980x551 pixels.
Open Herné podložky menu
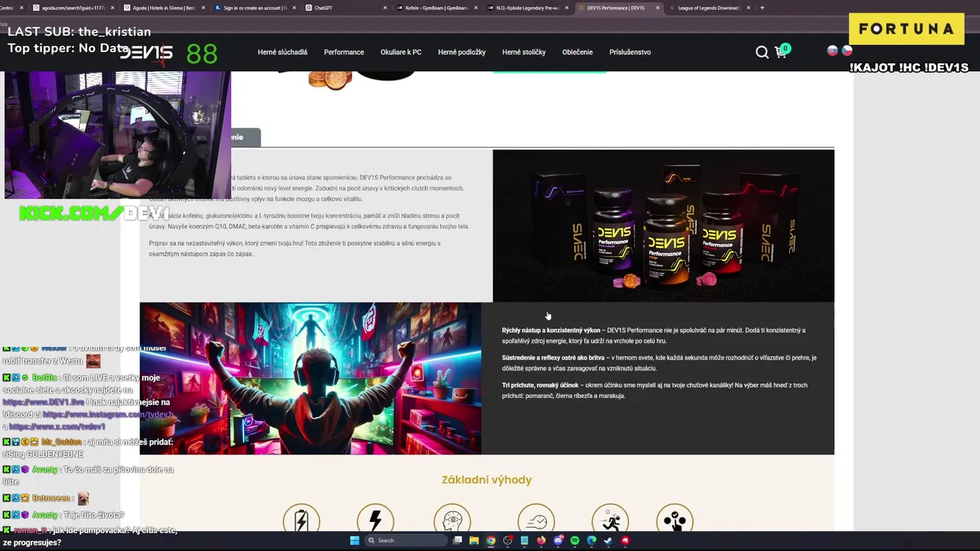coord(462,52)
